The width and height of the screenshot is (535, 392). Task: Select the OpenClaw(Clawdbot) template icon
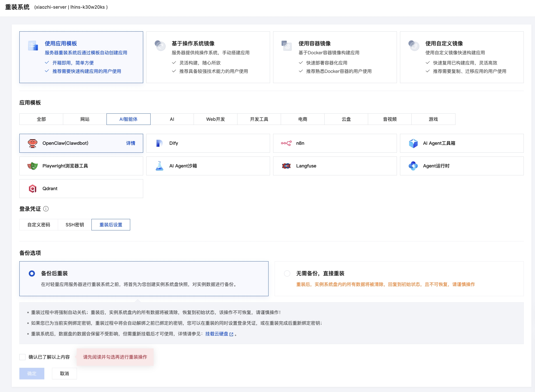pyautogui.click(x=33, y=143)
